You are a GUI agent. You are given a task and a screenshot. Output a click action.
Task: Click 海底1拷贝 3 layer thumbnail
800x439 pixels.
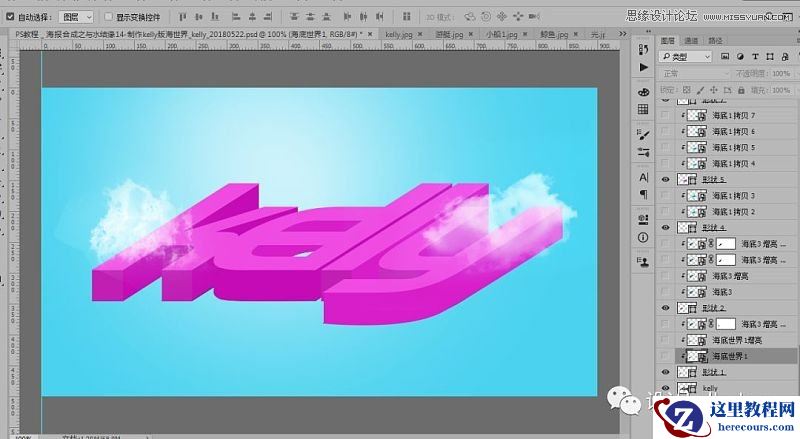tap(697, 196)
